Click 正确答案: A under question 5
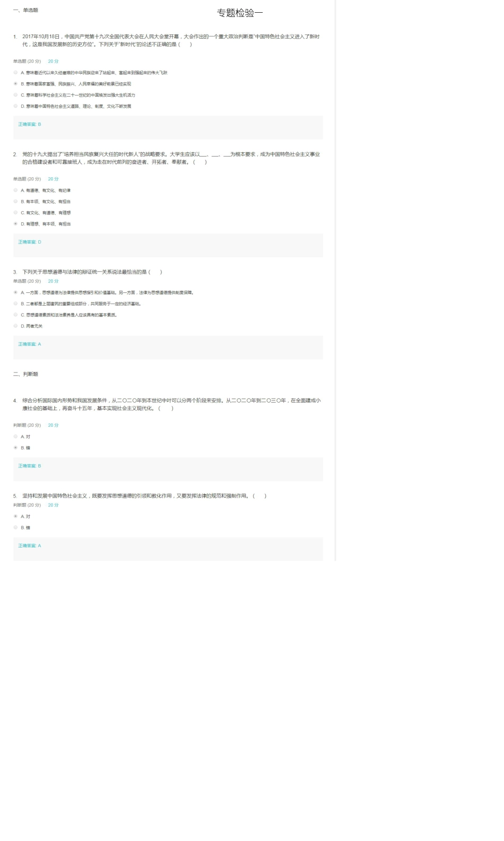Viewport: 504px width, 841px height. [30, 546]
